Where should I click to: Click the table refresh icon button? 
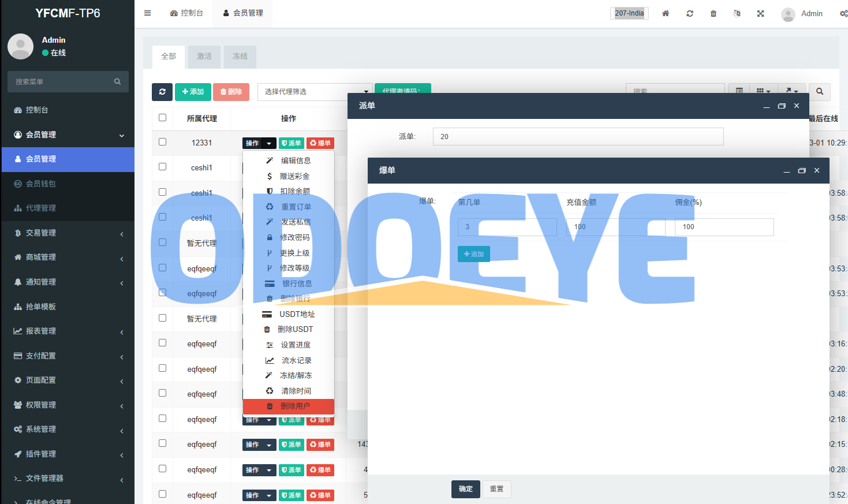162,92
